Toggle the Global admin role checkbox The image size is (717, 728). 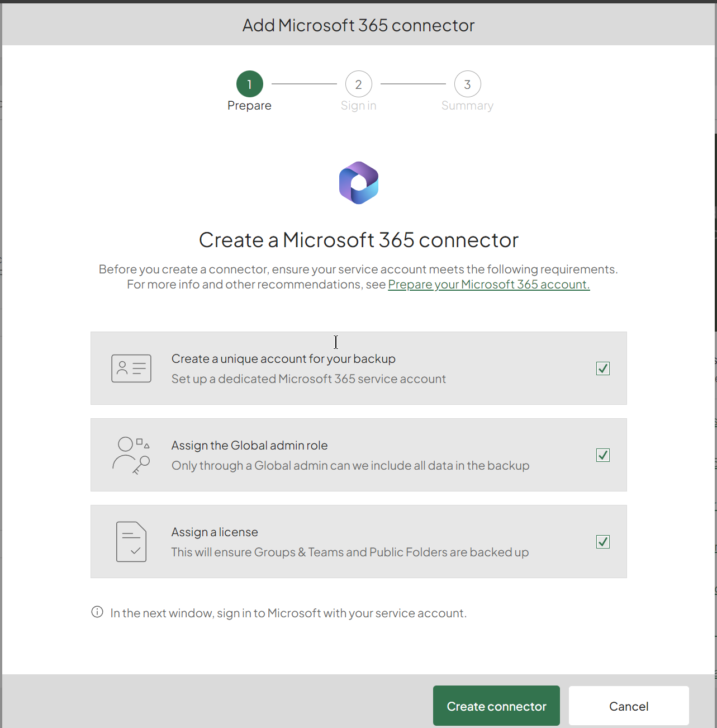point(602,455)
